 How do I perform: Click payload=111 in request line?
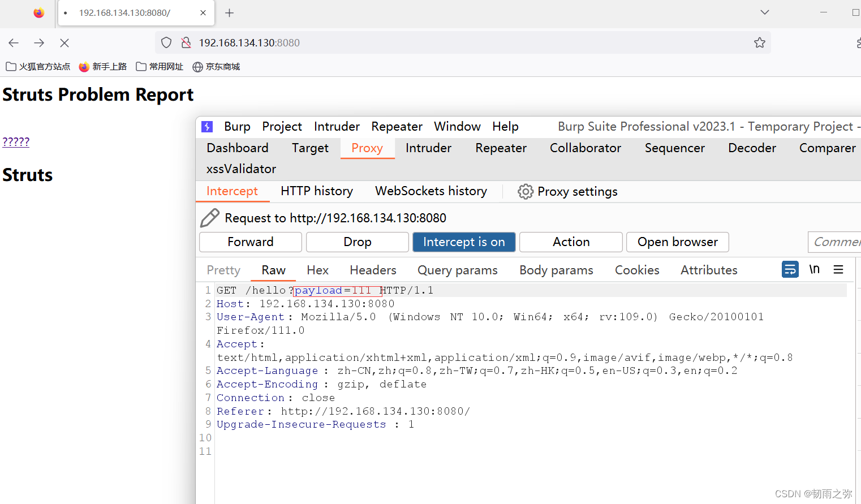point(333,290)
